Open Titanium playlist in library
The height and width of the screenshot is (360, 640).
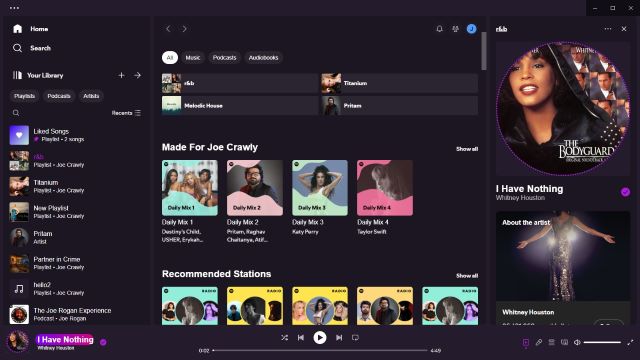coord(76,187)
